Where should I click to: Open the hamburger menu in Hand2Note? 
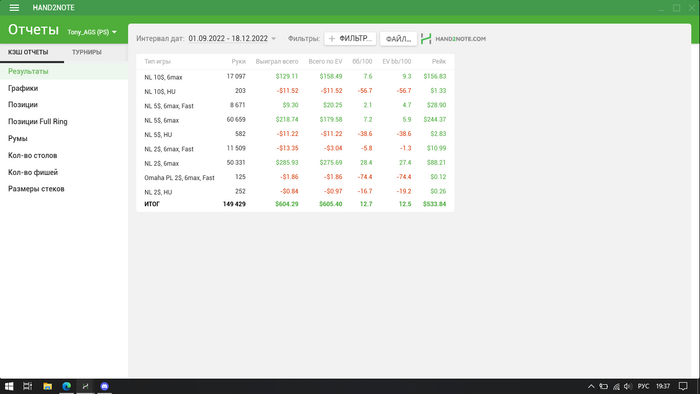click(x=14, y=8)
